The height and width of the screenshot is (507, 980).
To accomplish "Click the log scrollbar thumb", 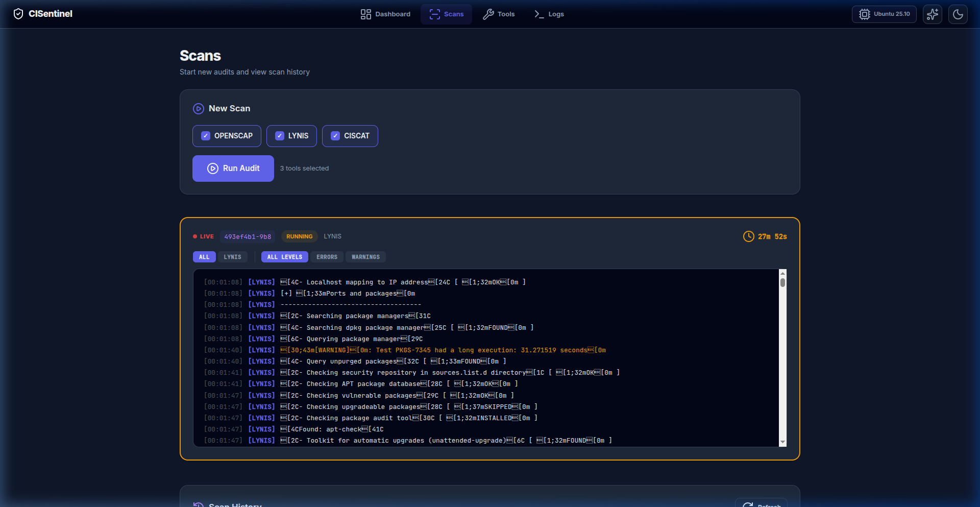I will coord(782,282).
